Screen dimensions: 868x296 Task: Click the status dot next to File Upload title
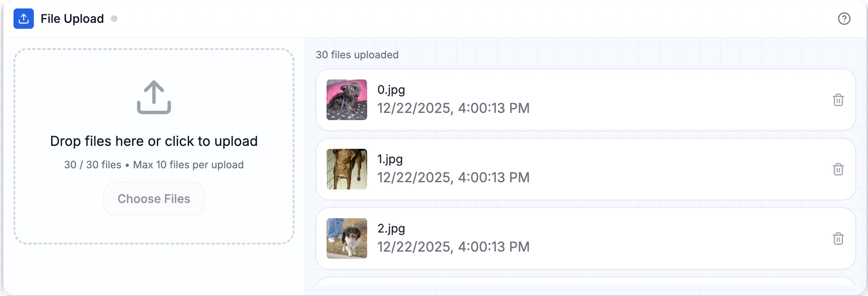pos(114,19)
